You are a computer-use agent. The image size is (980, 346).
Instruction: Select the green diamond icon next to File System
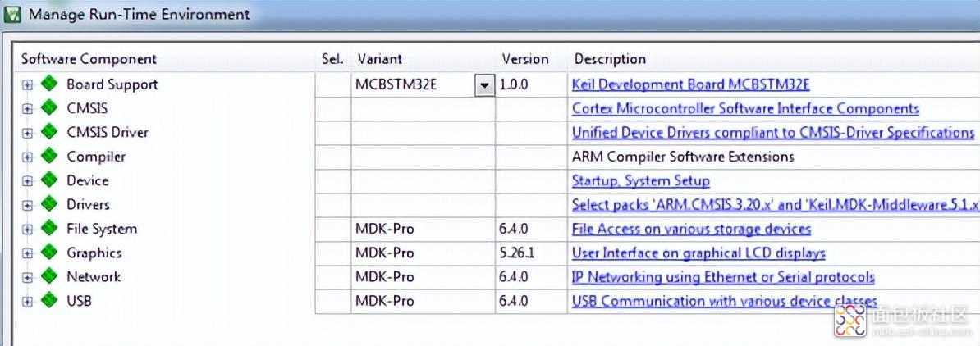49,229
